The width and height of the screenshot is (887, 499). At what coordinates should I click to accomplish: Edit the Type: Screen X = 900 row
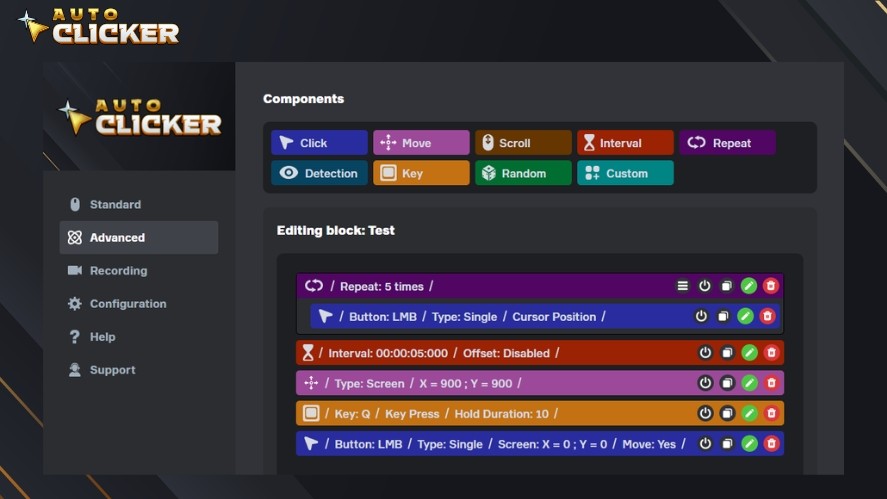[x=749, y=383]
